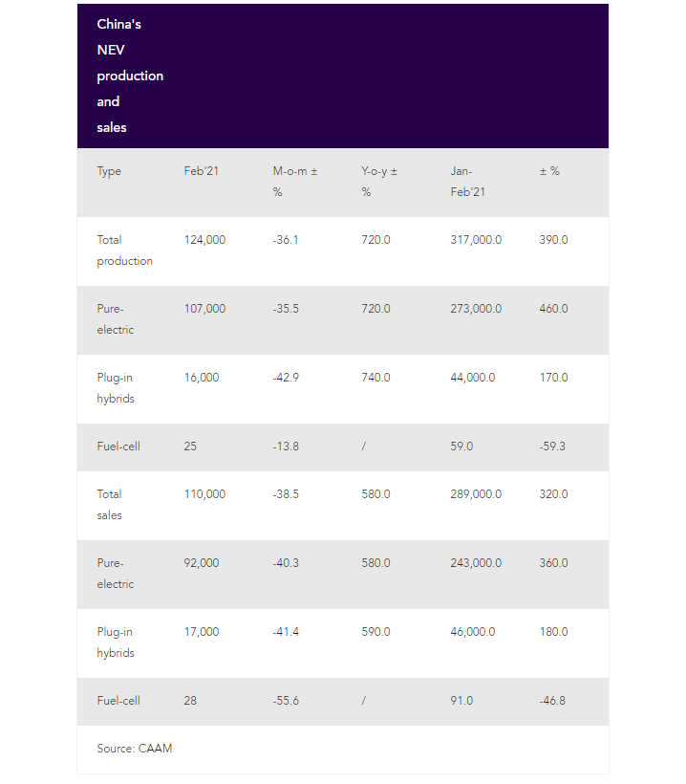The image size is (686, 784).
Task: Click the "Y-o-y ± %" column header
Action: click(x=378, y=182)
